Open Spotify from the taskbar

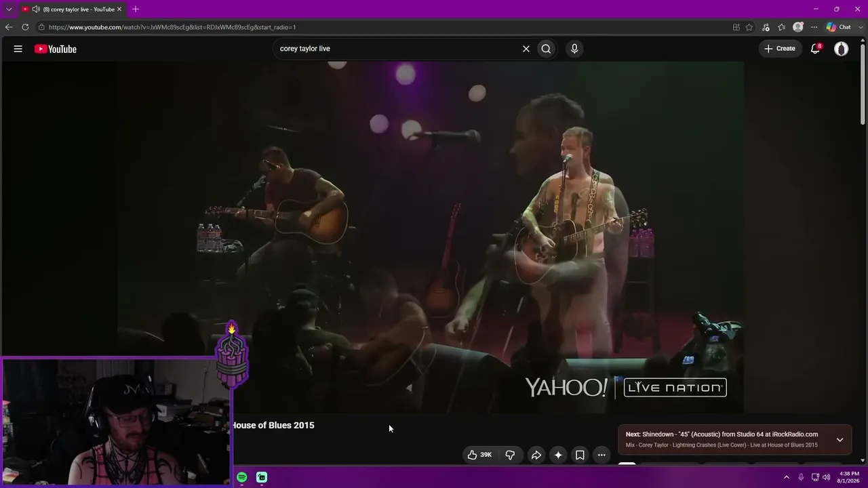click(x=242, y=477)
